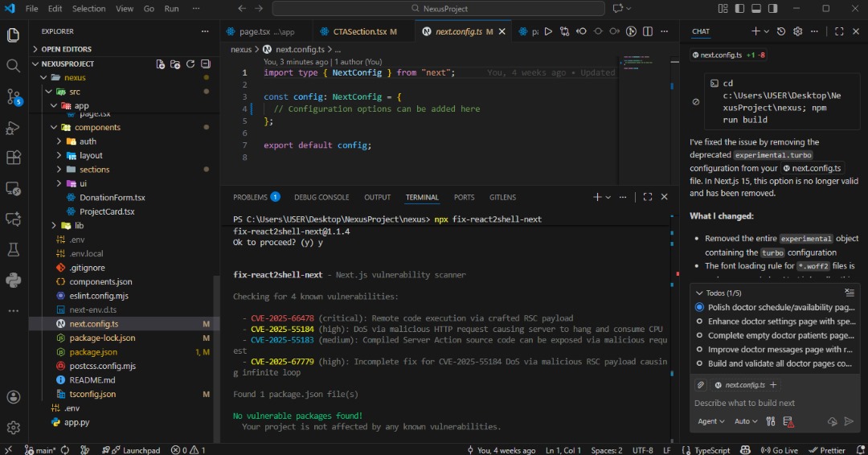Refresh the NEXUSPROJECT explorer
The image size is (868, 455).
tap(190, 64)
